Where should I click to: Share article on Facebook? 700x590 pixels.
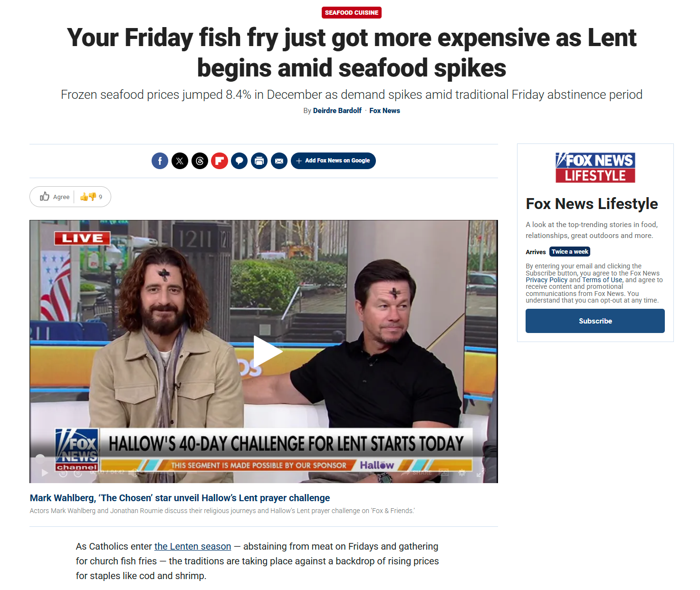(160, 161)
